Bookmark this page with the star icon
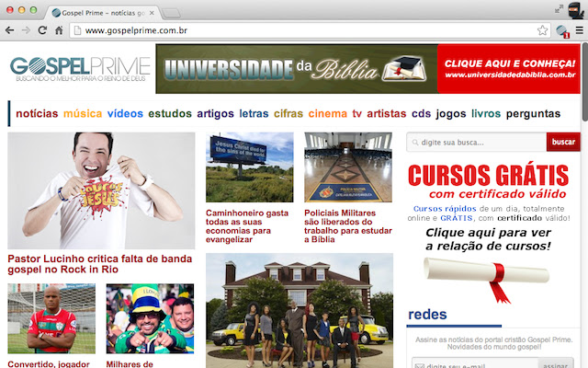Screen dimensions: 588x368 [x=542, y=30]
